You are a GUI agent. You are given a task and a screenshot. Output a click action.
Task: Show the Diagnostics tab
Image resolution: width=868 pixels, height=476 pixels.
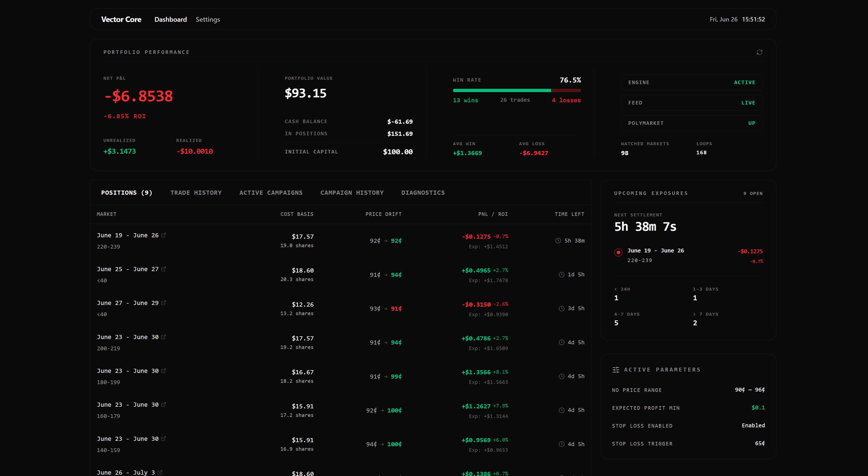point(423,192)
